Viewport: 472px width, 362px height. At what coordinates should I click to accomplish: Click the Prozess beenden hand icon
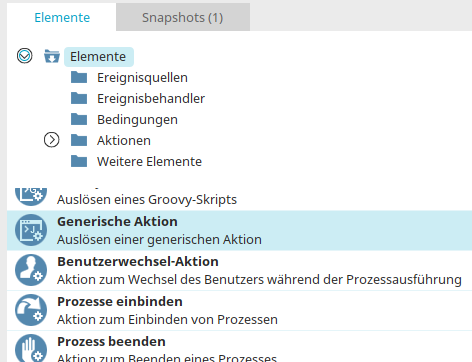[x=31, y=348]
